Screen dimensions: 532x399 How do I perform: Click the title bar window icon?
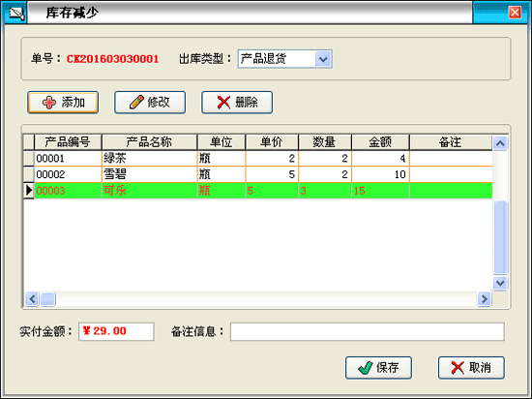tap(15, 13)
